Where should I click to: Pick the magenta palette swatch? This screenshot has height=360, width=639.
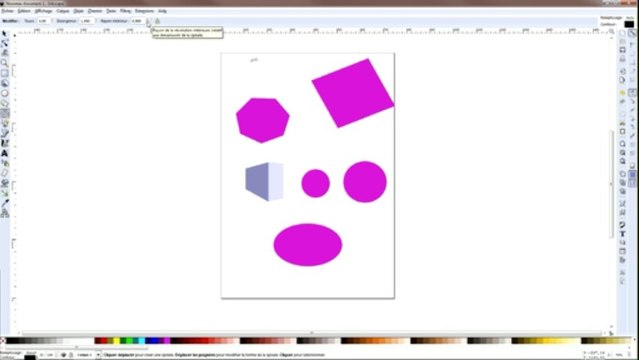[167, 341]
